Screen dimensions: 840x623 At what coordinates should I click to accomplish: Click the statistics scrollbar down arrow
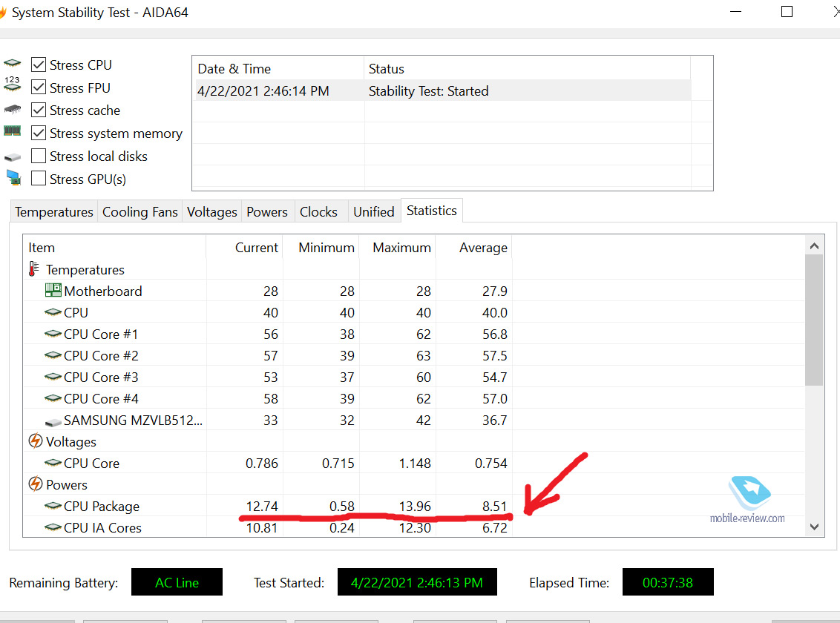pyautogui.click(x=814, y=527)
